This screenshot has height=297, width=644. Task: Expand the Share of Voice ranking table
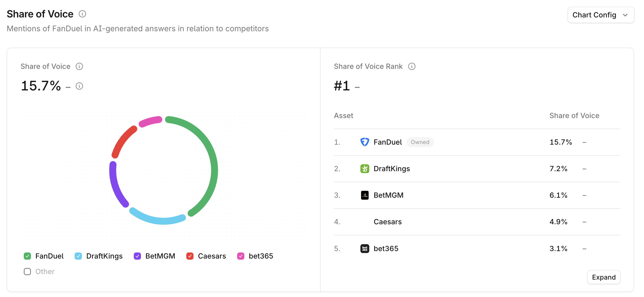pos(604,277)
